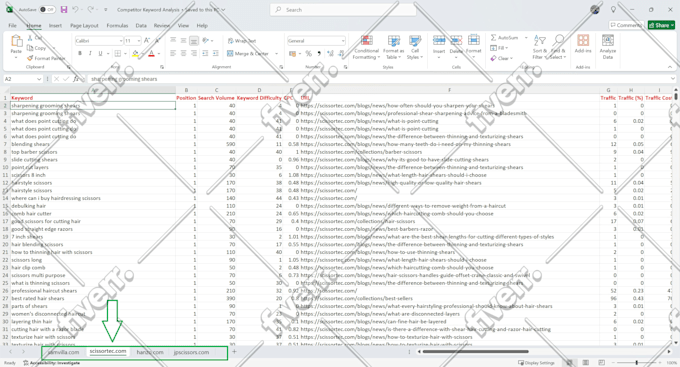Click the Comments button

click(626, 25)
